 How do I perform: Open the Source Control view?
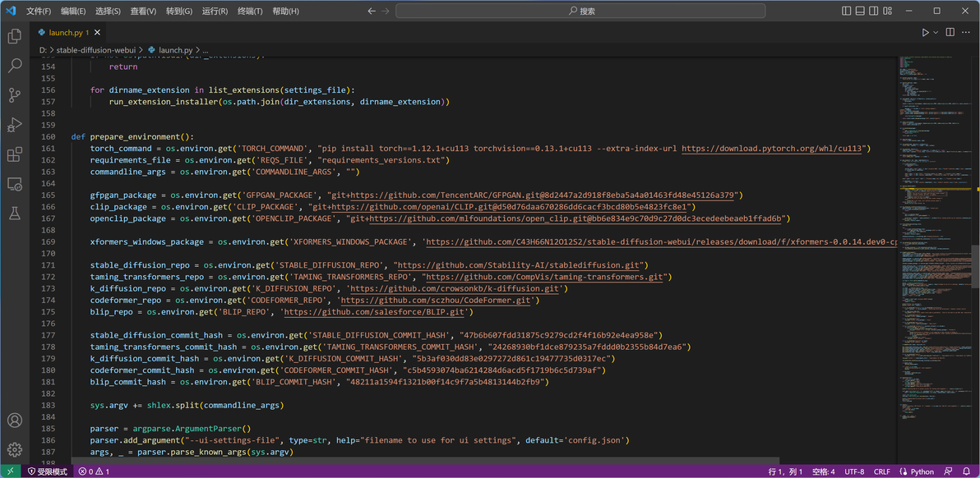click(14, 95)
